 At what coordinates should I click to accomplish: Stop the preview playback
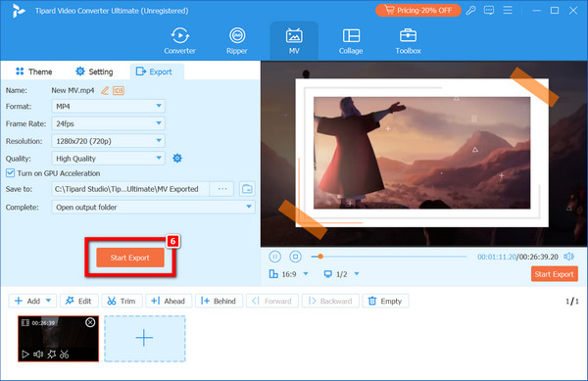[296, 257]
